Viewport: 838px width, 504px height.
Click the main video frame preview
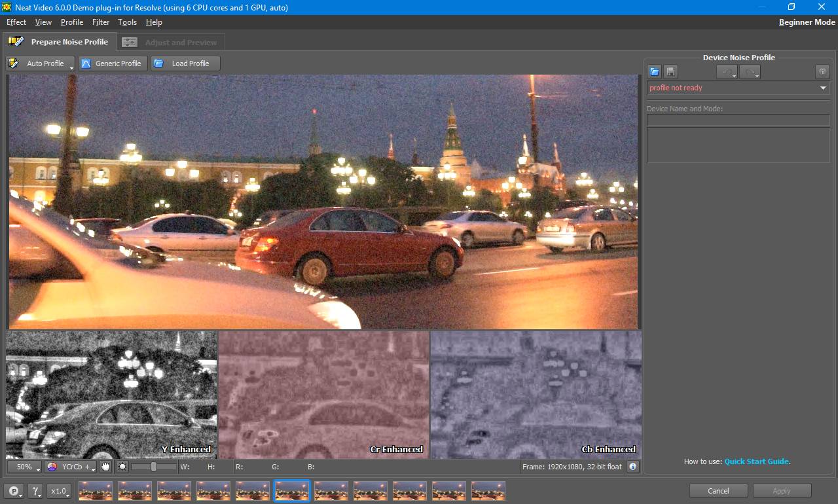pos(323,202)
